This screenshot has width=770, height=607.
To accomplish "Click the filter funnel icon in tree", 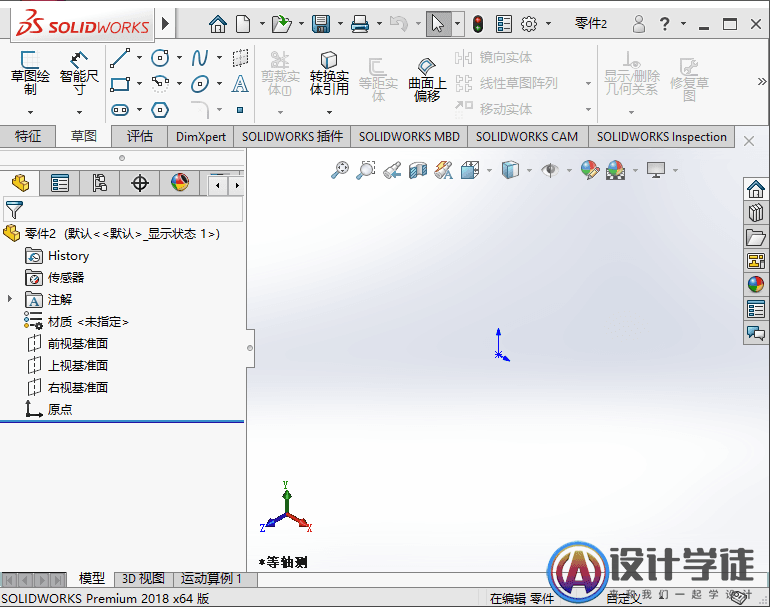I will (x=14, y=210).
